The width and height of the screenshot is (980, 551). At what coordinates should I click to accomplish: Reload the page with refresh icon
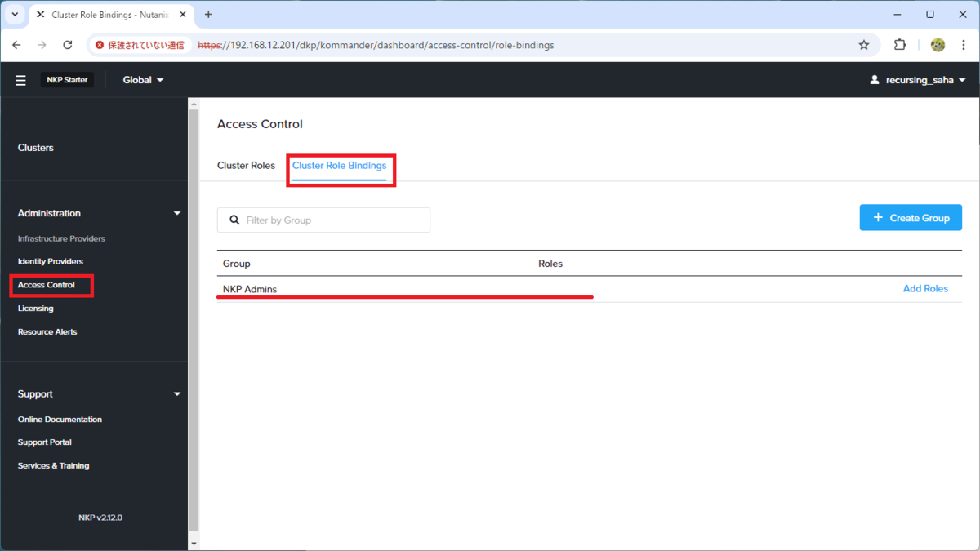coord(68,45)
